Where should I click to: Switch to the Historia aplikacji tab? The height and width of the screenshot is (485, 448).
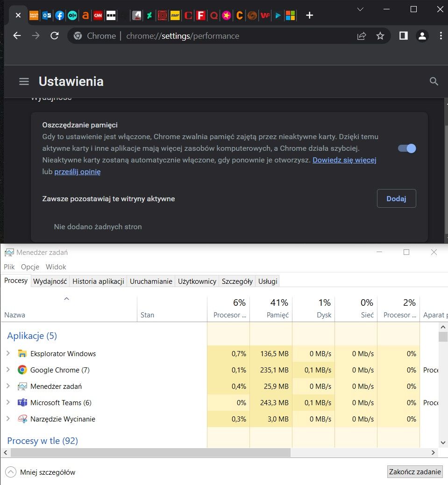point(98,281)
